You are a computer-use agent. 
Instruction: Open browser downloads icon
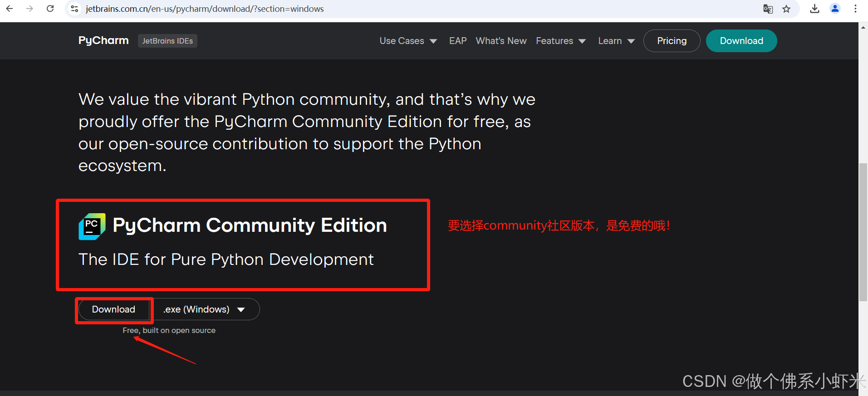pos(815,9)
